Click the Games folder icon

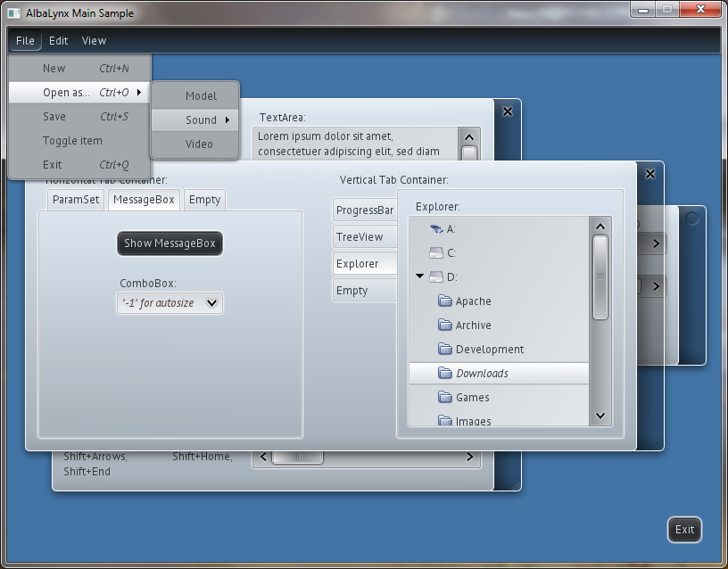click(x=445, y=398)
